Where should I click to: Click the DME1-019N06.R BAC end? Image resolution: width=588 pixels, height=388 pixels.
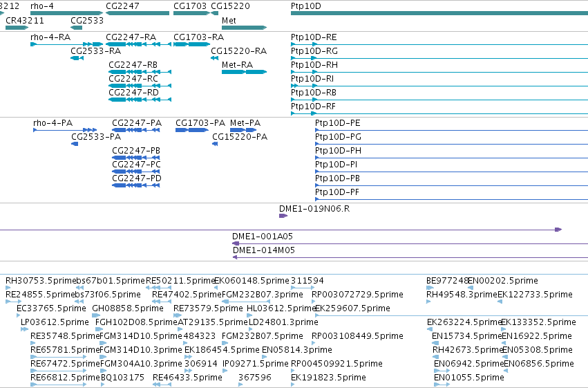(x=283, y=216)
